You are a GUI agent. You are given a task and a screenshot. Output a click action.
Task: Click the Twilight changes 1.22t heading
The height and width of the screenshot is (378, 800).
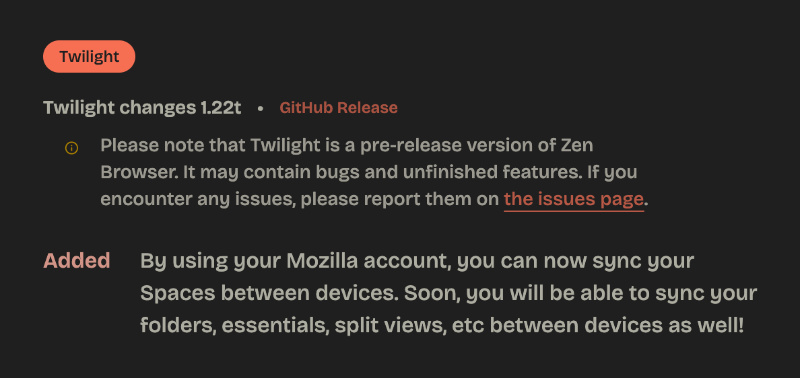point(142,108)
